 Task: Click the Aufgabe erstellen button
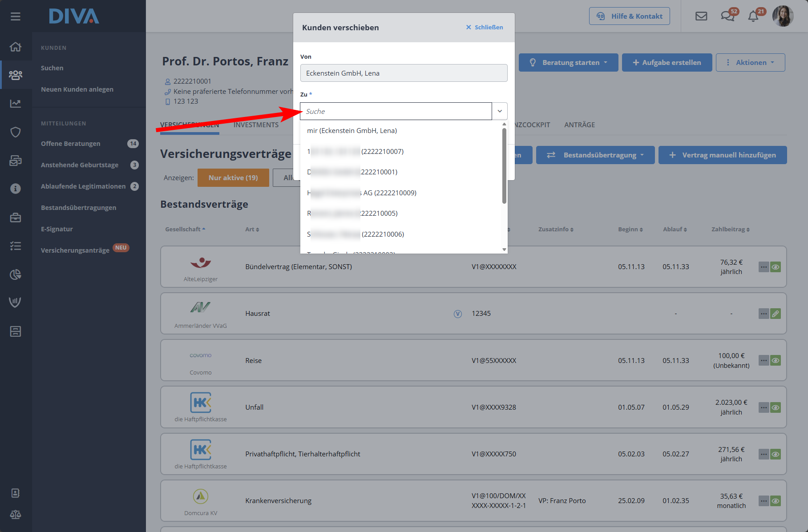(x=667, y=63)
